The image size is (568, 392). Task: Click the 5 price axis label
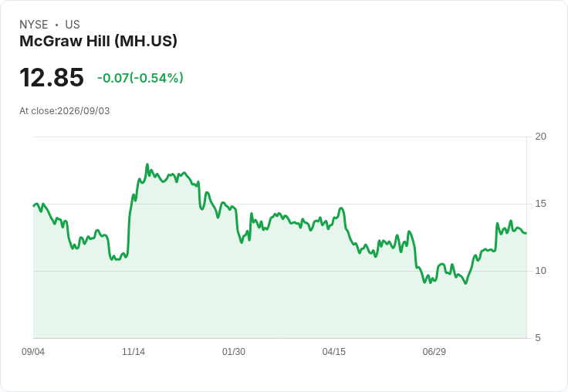538,338
